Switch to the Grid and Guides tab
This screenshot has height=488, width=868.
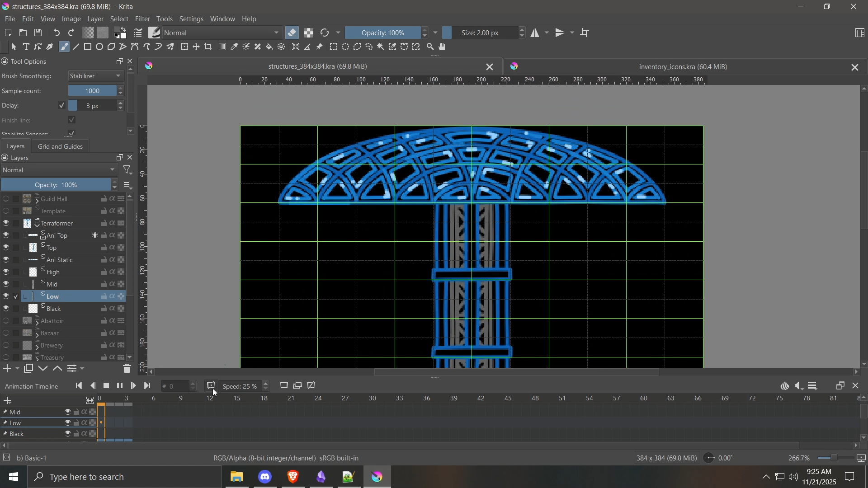click(61, 147)
